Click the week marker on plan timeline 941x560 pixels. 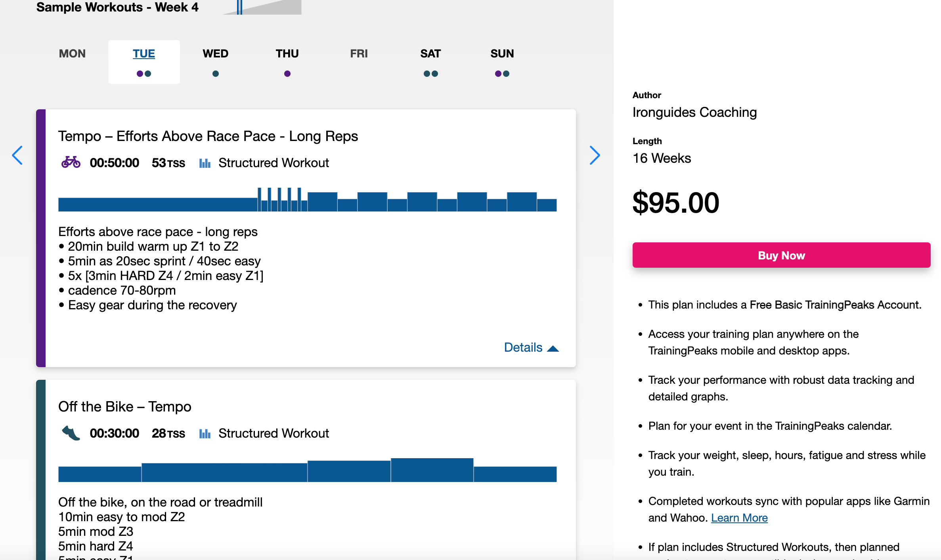coord(239,7)
